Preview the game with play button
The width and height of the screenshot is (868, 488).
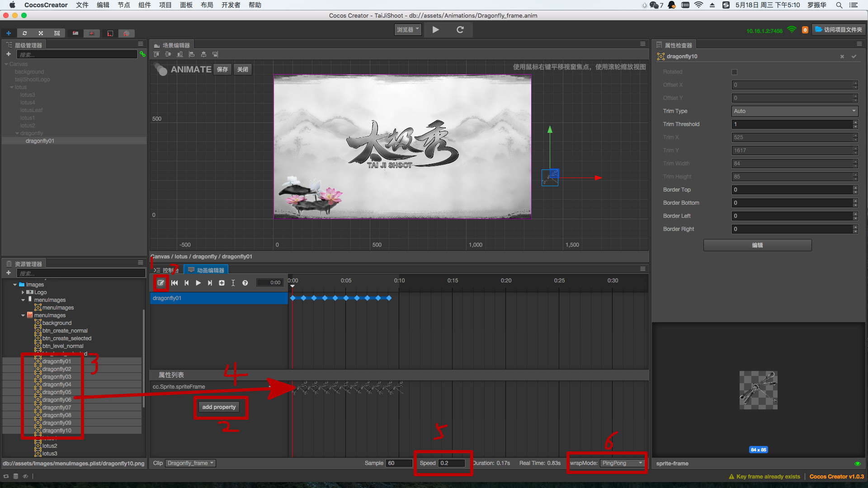[x=435, y=30]
